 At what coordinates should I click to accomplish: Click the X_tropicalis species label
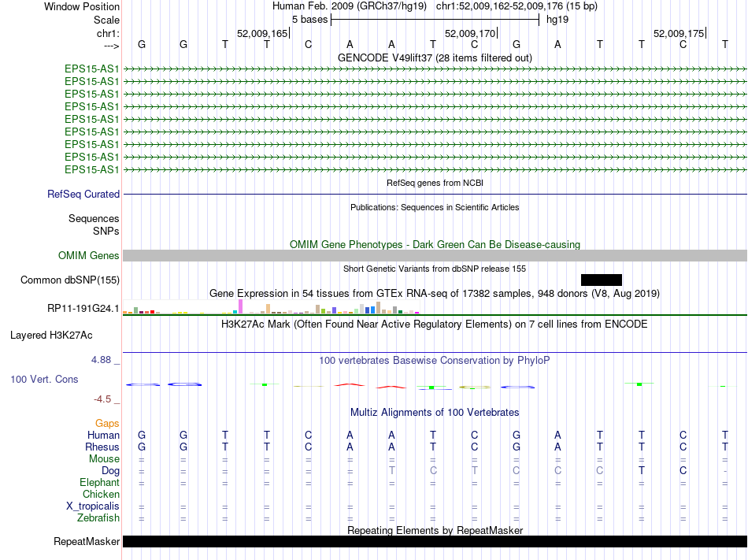[93, 506]
